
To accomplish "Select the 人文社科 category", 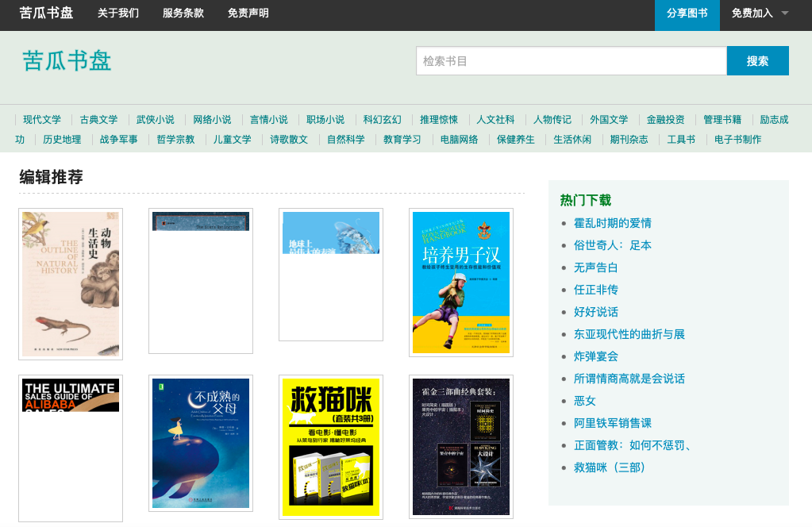I will [x=495, y=120].
